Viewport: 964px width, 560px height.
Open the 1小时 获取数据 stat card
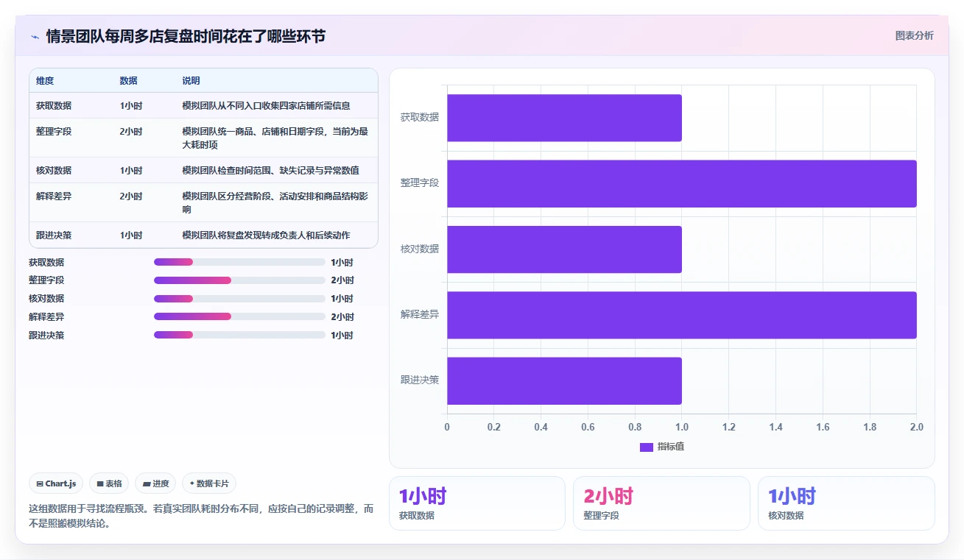[x=477, y=503]
